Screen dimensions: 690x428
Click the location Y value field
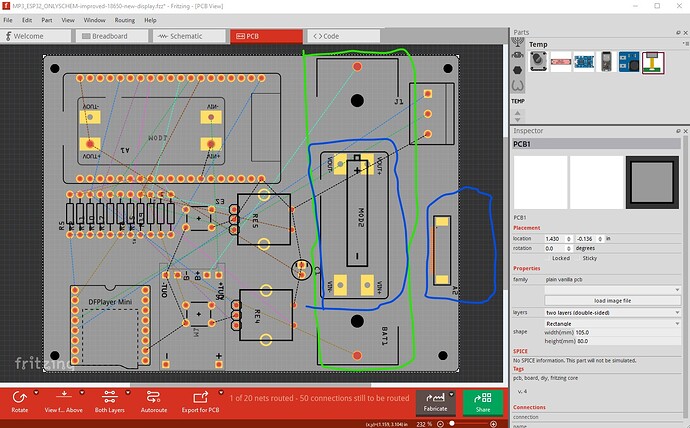tap(589, 238)
